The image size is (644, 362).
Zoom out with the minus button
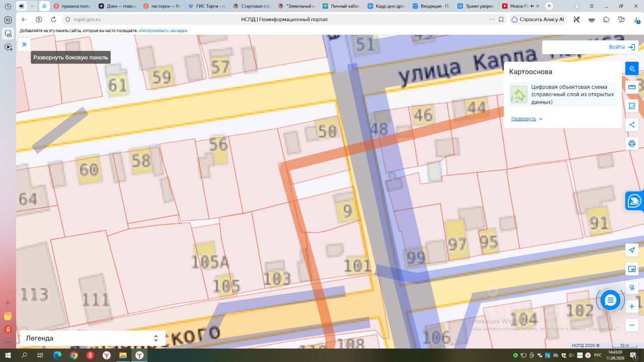[632, 325]
